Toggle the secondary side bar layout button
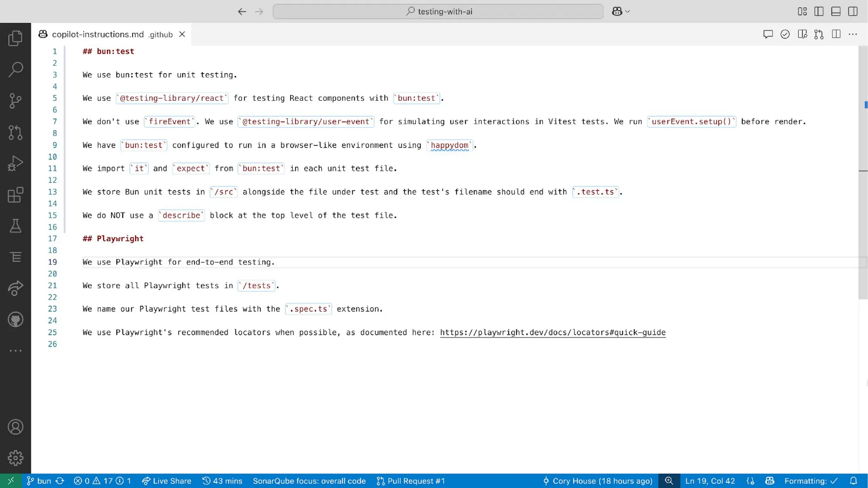Viewport: 868px width, 488px height. [x=853, y=11]
